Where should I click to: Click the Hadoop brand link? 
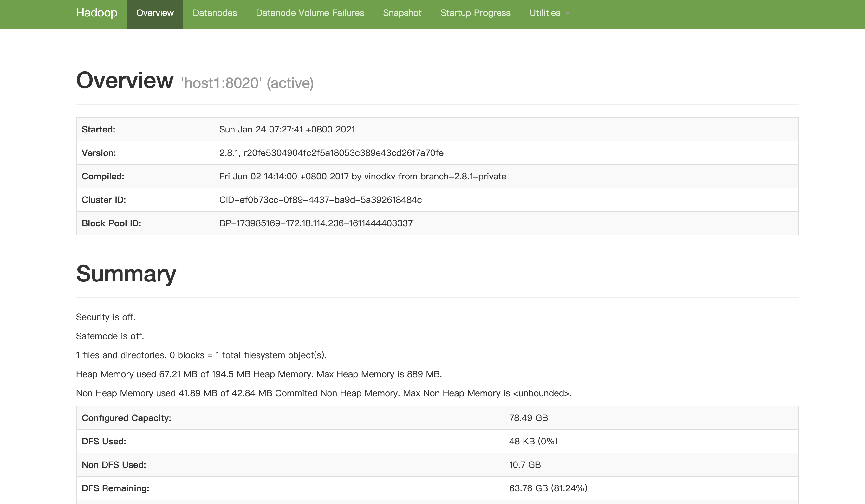96,13
